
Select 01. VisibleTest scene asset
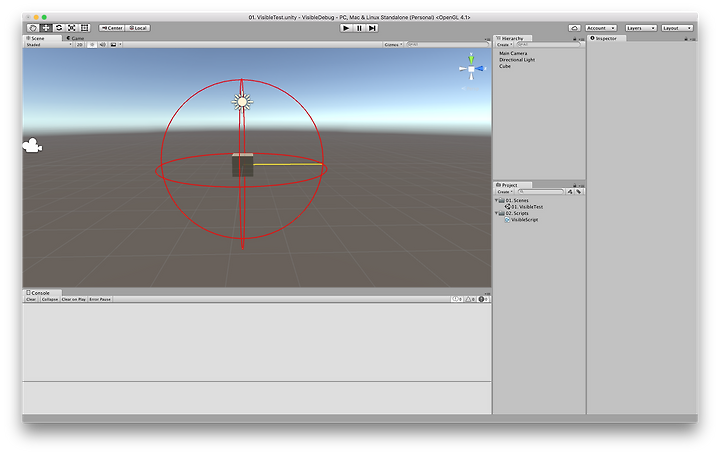(524, 207)
